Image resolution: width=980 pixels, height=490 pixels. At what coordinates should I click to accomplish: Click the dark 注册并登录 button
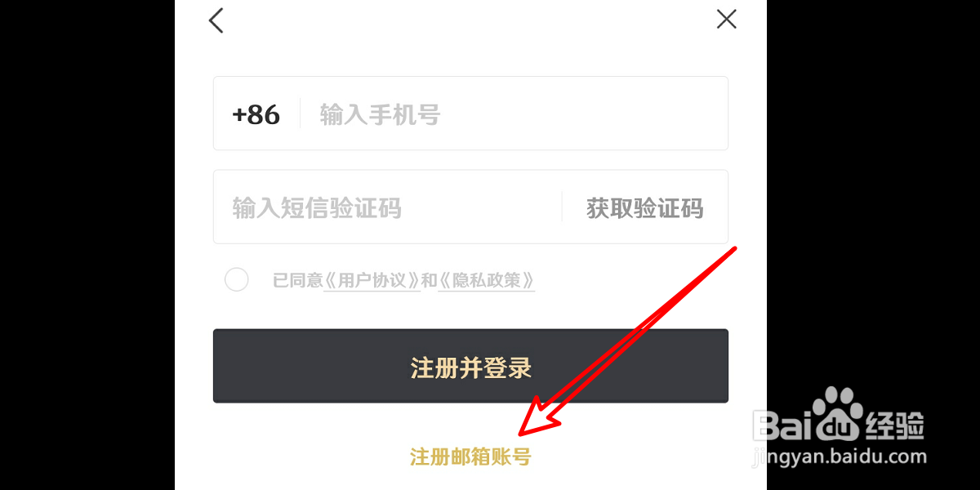coord(470,366)
